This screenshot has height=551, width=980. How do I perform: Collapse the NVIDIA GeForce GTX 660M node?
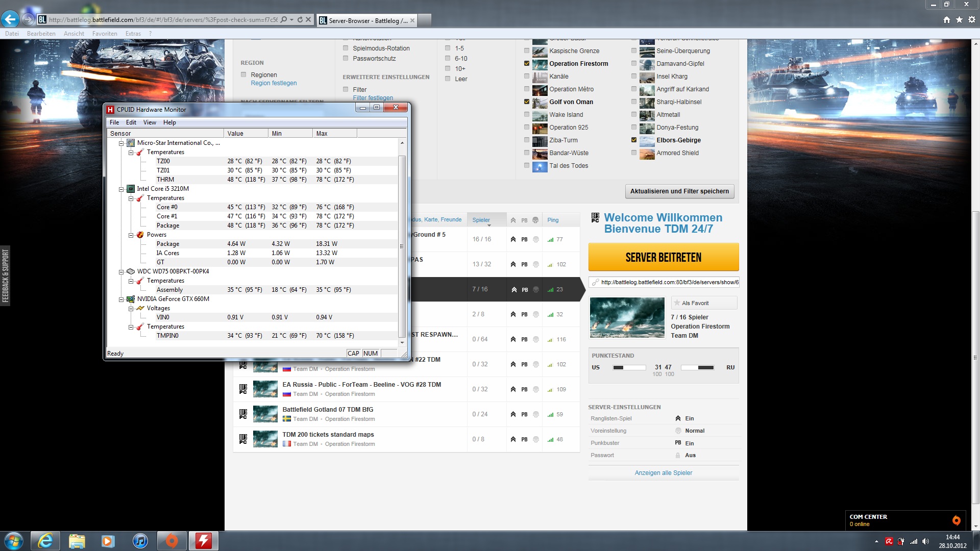(121, 299)
